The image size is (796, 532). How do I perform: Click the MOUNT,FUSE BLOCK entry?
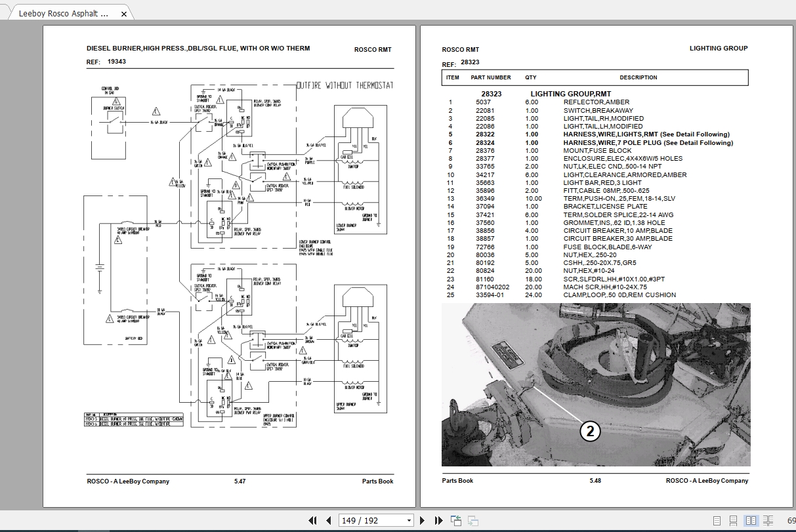click(597, 150)
